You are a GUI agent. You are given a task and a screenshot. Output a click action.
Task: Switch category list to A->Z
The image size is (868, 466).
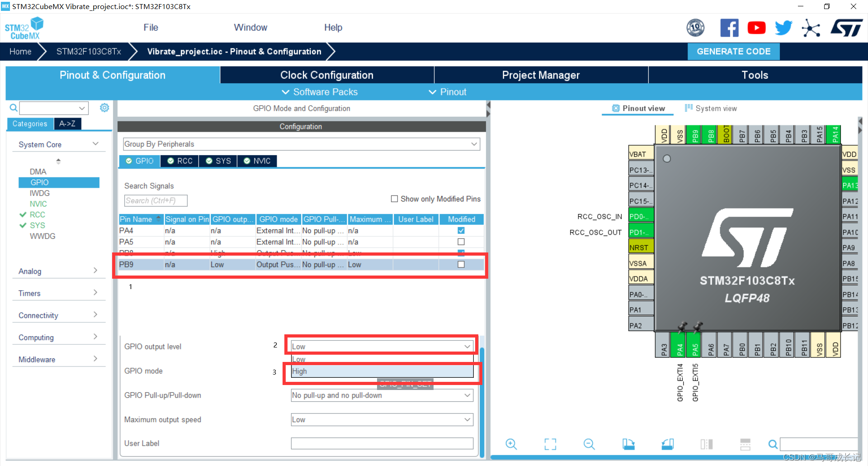(x=67, y=124)
